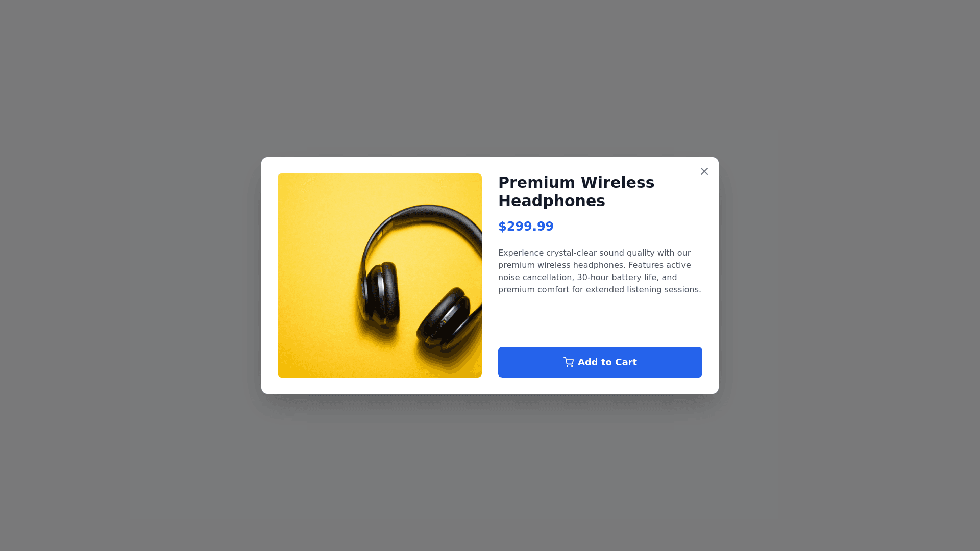
Task: Dismiss the modal by clicking the dimmed backdrop
Action: point(128,275)
